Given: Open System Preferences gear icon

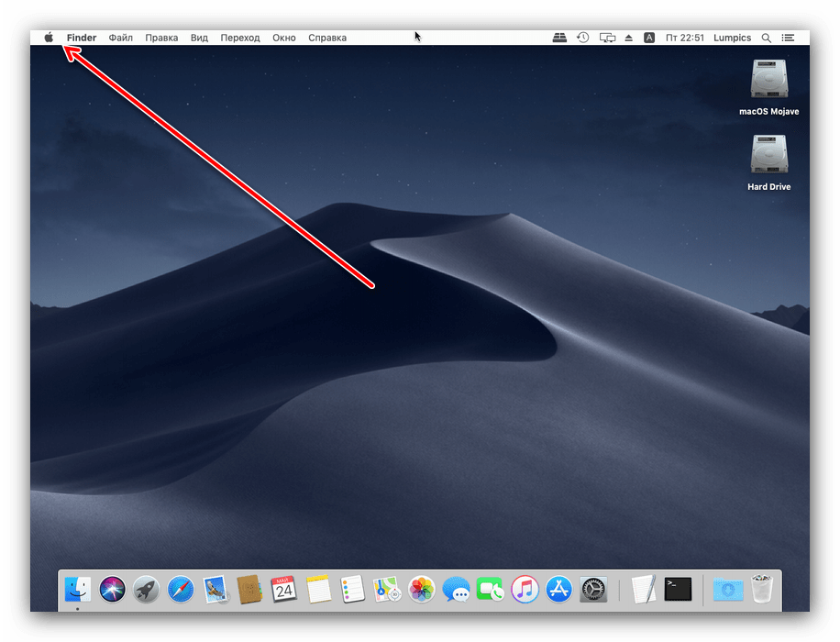Looking at the screenshot, I should [593, 589].
